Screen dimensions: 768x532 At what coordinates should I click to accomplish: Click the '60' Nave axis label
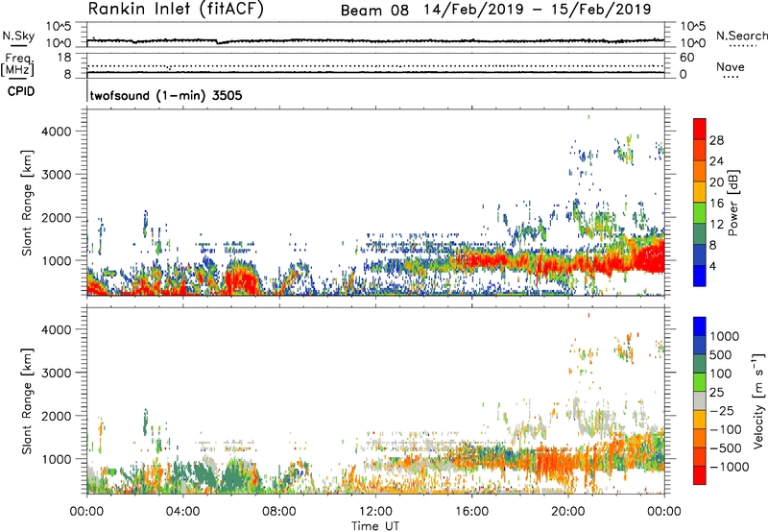coord(686,58)
